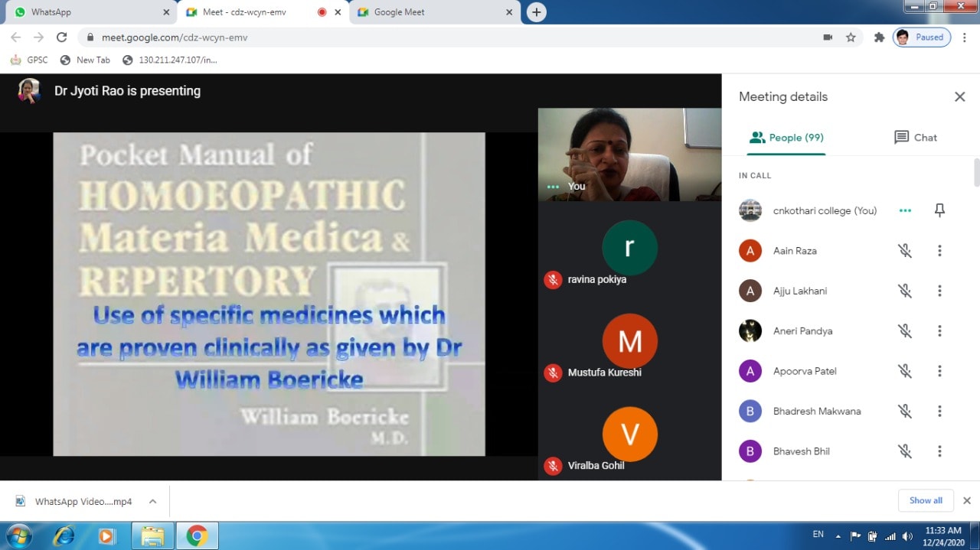The image size is (980, 550).
Task: Select the Google Meet browser tab
Action: (433, 12)
